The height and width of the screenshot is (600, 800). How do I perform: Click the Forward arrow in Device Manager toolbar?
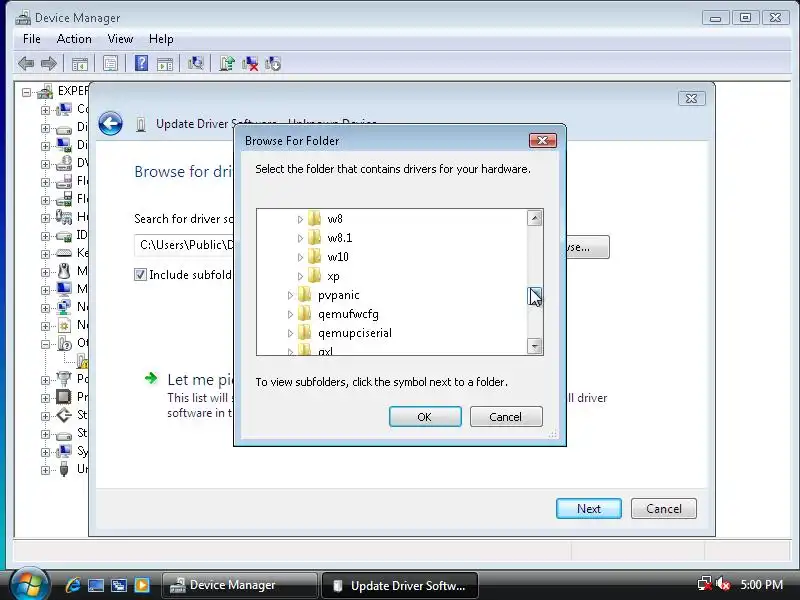click(x=48, y=64)
